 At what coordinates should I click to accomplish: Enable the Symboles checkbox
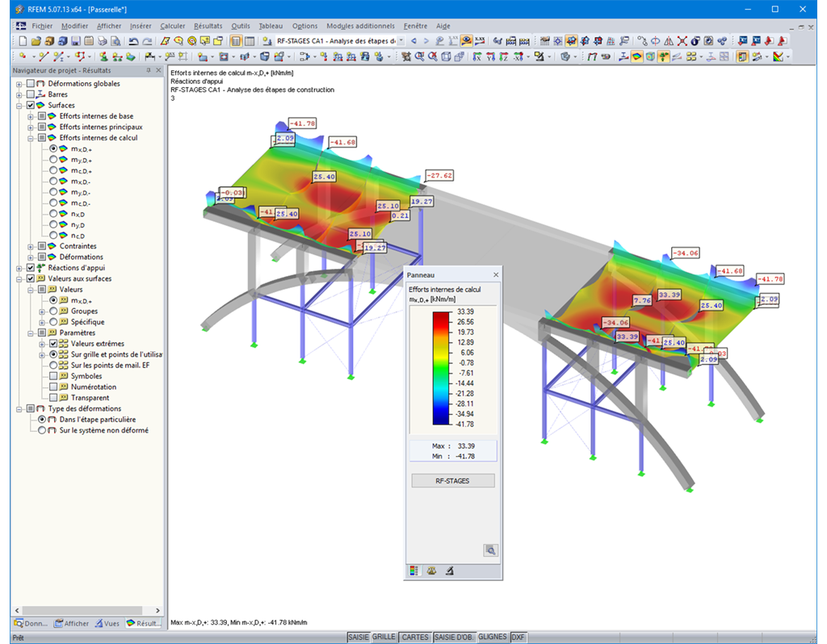[53, 376]
